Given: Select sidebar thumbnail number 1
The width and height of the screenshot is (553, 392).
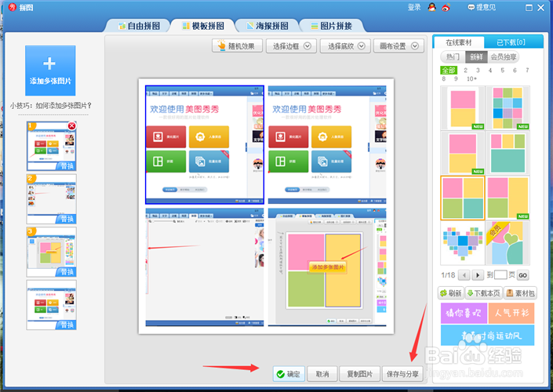Looking at the screenshot, I should point(52,146).
